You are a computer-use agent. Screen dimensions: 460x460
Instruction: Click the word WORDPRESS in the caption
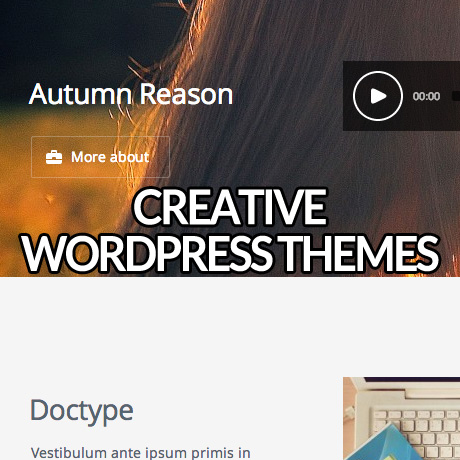point(147,254)
